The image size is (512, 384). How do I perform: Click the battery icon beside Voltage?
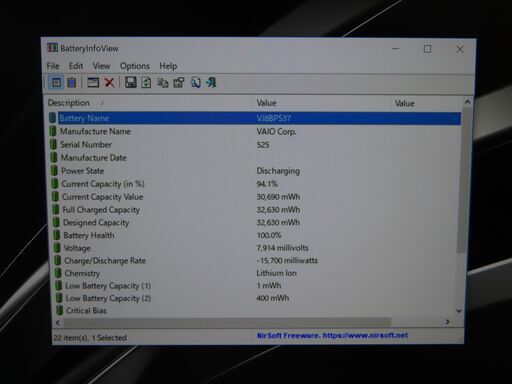(x=57, y=248)
